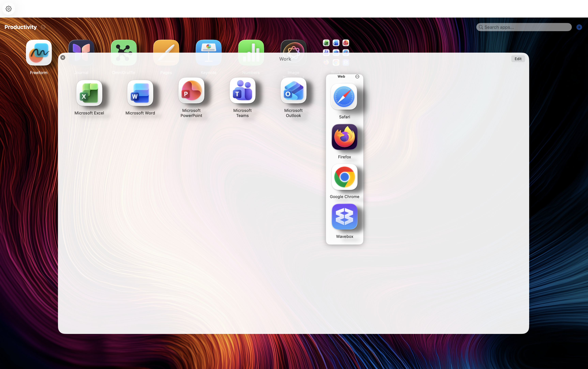Expand the small Work folder preview

336,53
